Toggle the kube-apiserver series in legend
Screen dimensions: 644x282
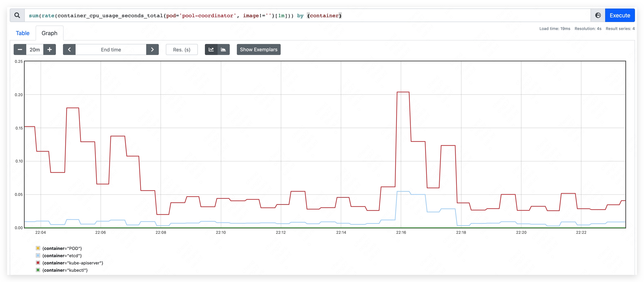coord(73,263)
